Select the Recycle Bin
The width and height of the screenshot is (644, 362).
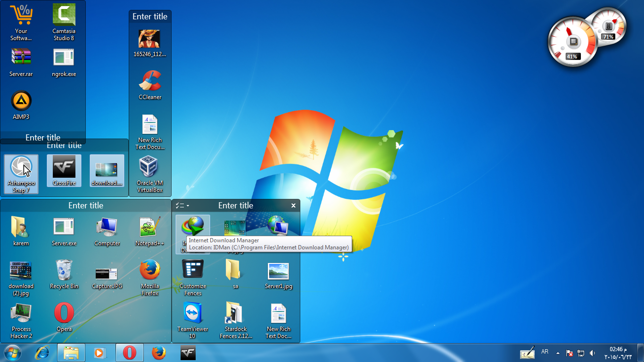(64, 274)
